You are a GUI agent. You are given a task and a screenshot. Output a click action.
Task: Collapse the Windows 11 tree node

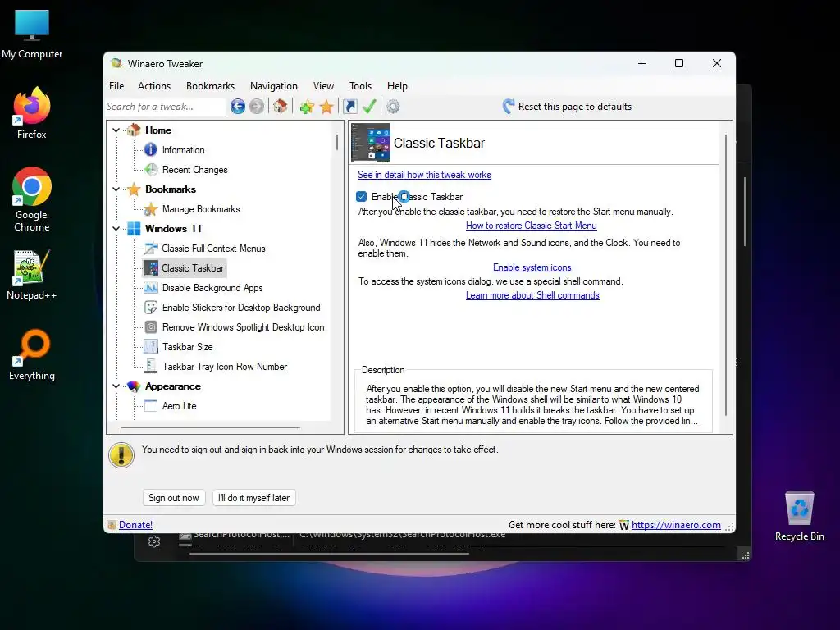(116, 229)
